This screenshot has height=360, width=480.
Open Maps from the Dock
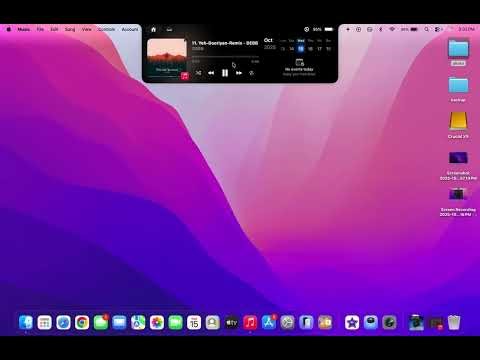(x=138, y=322)
